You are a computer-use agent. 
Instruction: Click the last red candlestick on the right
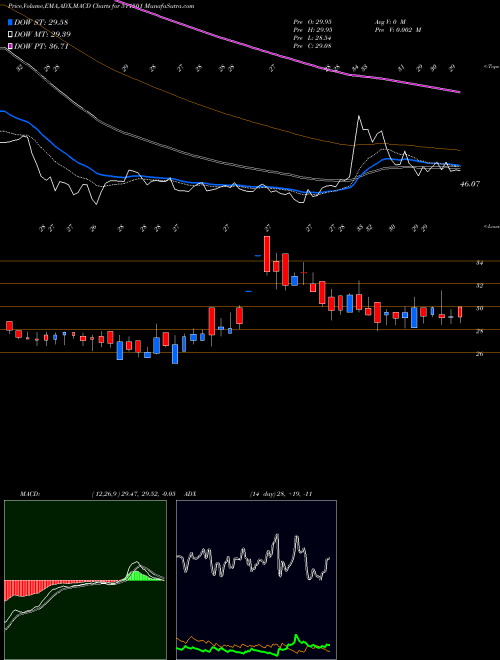click(x=460, y=312)
